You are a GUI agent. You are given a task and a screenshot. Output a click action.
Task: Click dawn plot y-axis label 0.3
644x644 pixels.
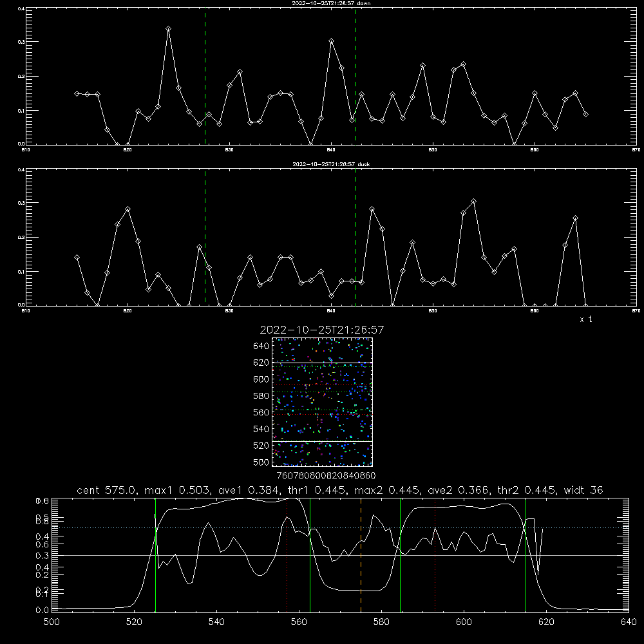[x=21, y=42]
